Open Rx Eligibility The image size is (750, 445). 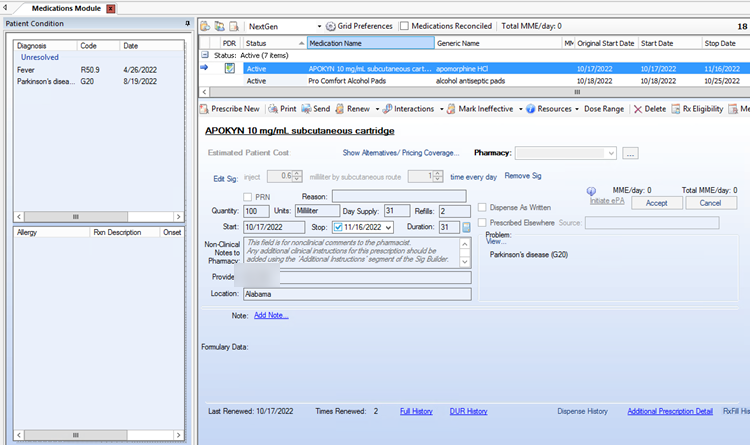click(697, 109)
